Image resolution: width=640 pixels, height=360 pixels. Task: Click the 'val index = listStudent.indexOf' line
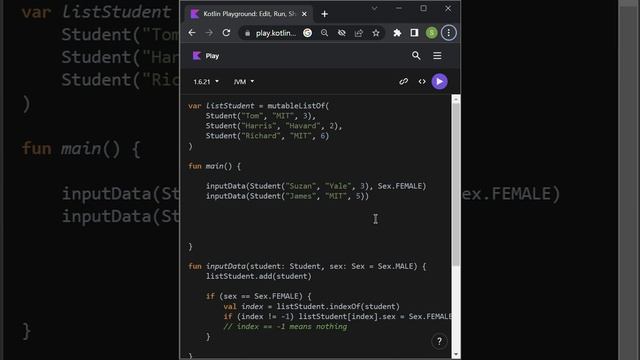tap(311, 307)
